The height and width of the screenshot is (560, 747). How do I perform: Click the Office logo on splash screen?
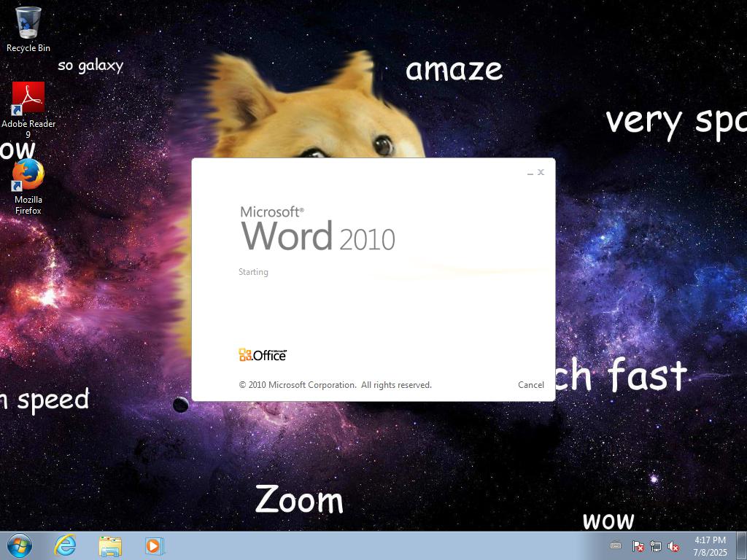pos(263,355)
